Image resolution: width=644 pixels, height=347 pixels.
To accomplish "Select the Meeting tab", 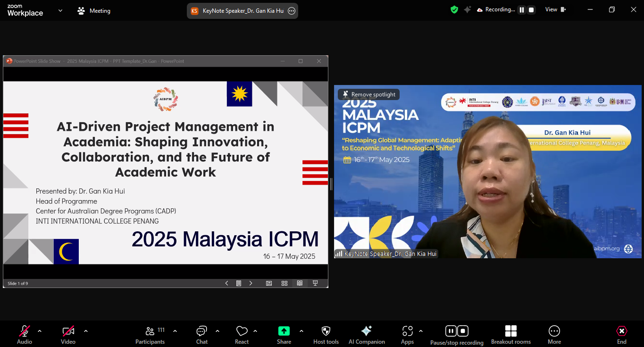I will (94, 10).
